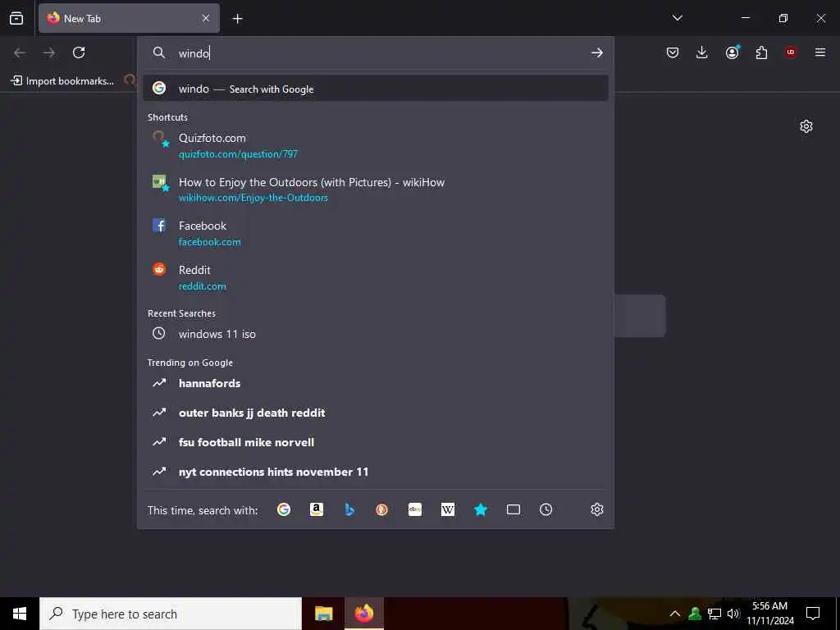Screen dimensions: 840x630
Task: Save page to Pocket
Action: [673, 52]
